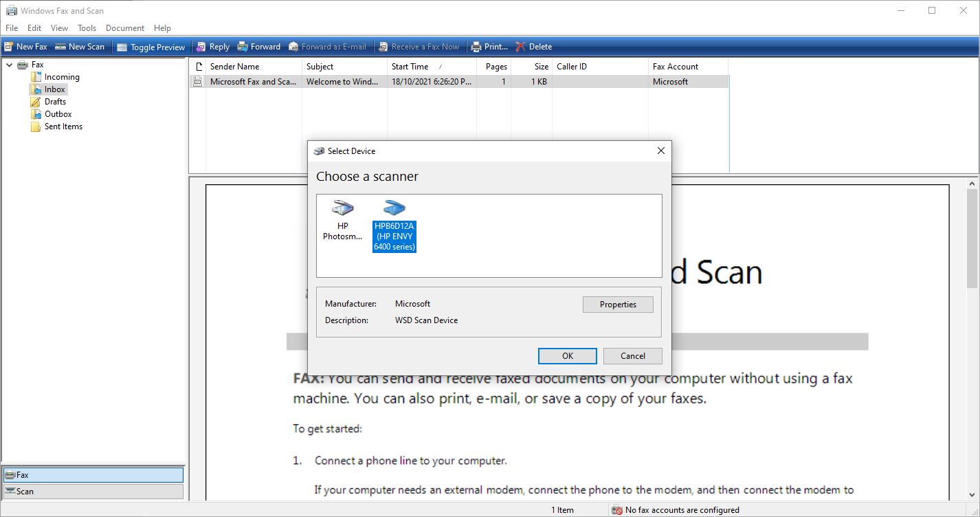Viewport: 980px width, 517px height.
Task: Sort by Caller ID column header
Action: [x=600, y=67]
